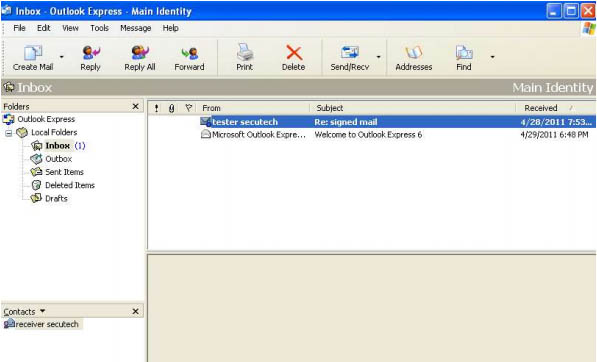The height and width of the screenshot is (362, 597).
Task: Click signed envelope icon of tester secutech message
Action: [206, 122]
